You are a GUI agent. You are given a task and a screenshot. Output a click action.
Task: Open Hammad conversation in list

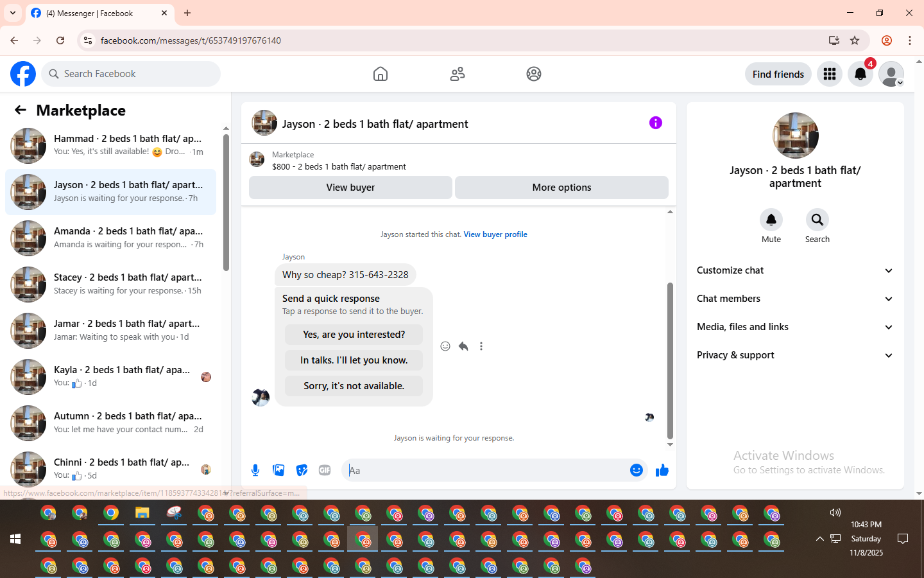coord(110,146)
